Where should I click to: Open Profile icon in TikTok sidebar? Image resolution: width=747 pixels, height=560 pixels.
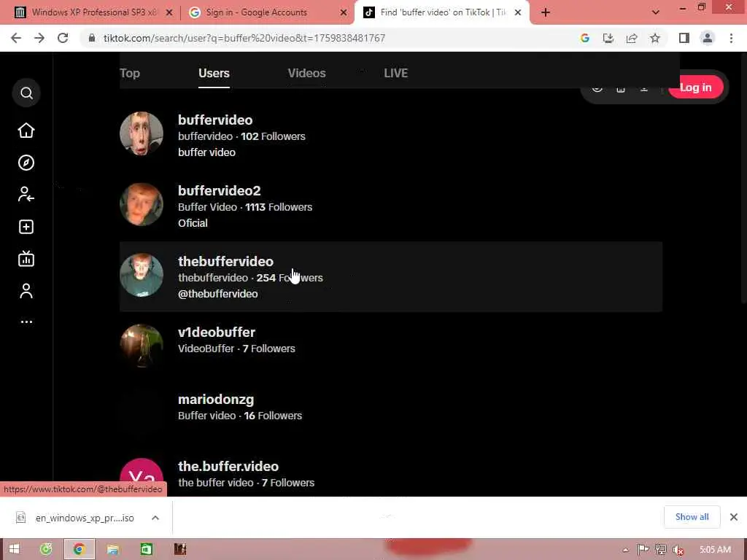[26, 291]
